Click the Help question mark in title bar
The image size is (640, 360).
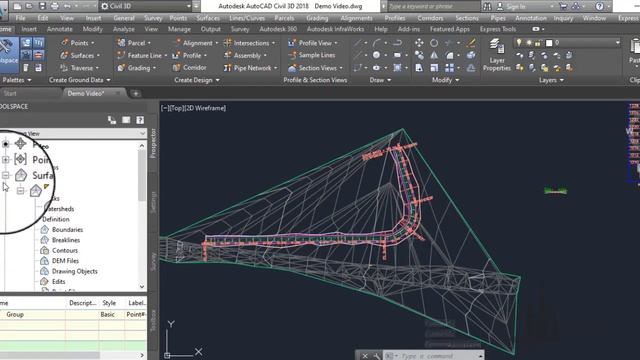(x=600, y=7)
